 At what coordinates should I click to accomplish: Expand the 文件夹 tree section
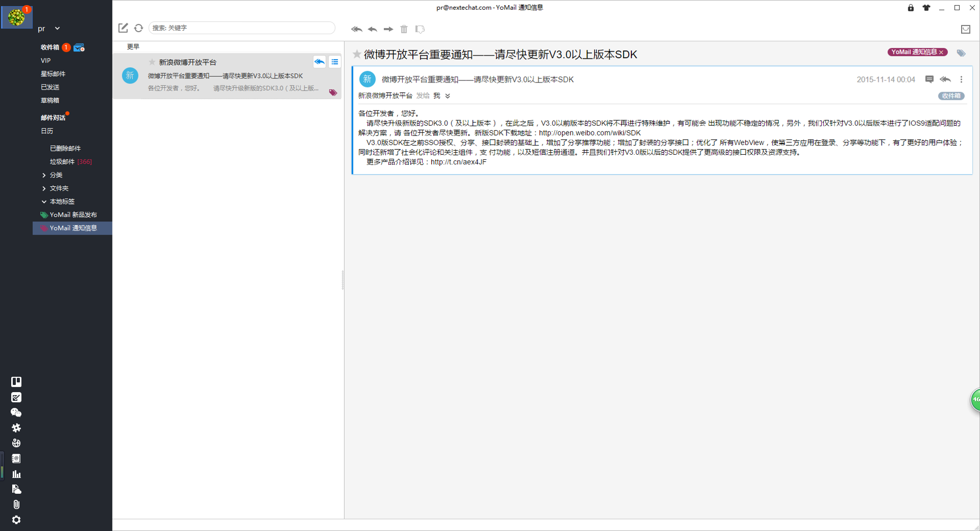(x=44, y=188)
